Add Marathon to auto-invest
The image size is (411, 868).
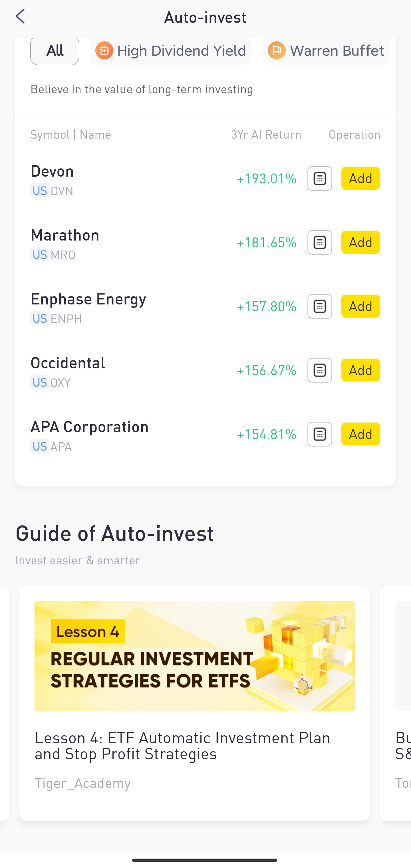click(360, 243)
